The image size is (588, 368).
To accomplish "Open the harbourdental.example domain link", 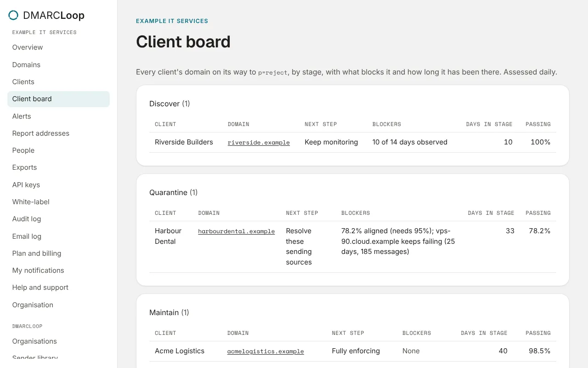I will click(x=237, y=231).
